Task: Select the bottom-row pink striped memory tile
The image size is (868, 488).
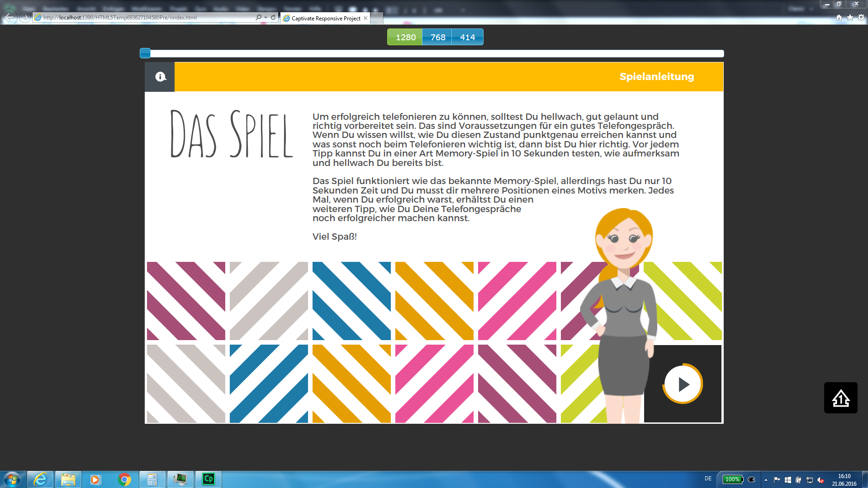Action: [x=434, y=384]
